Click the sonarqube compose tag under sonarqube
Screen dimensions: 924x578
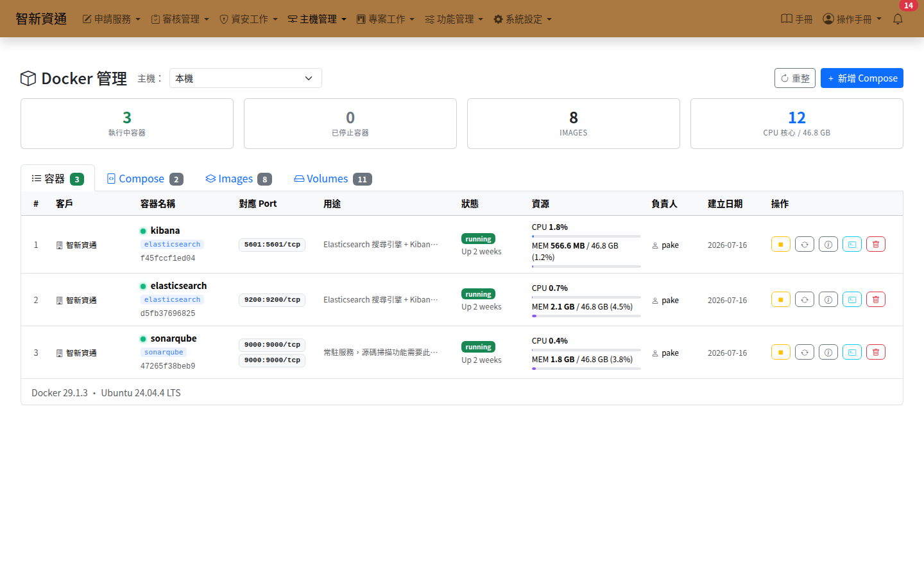[164, 353]
